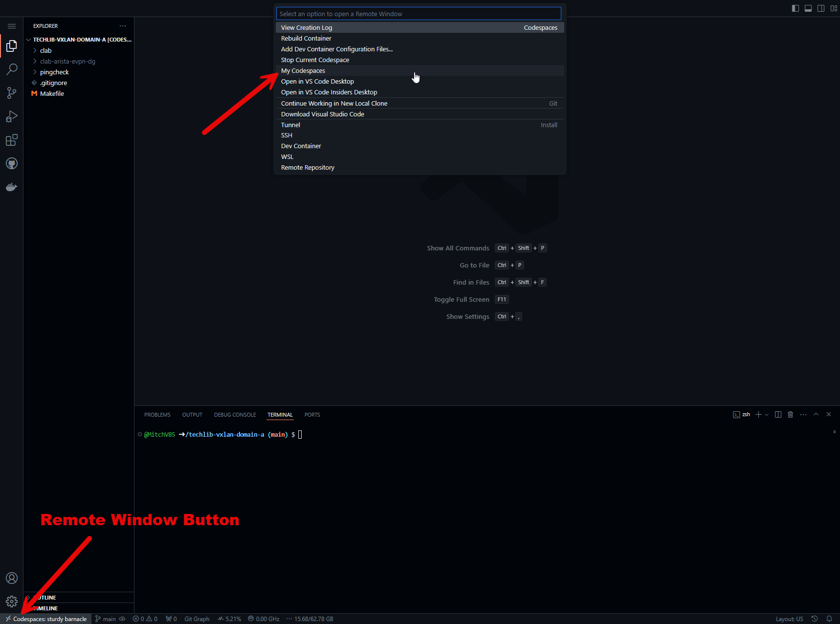Kill terminal with trash icon

tap(791, 415)
